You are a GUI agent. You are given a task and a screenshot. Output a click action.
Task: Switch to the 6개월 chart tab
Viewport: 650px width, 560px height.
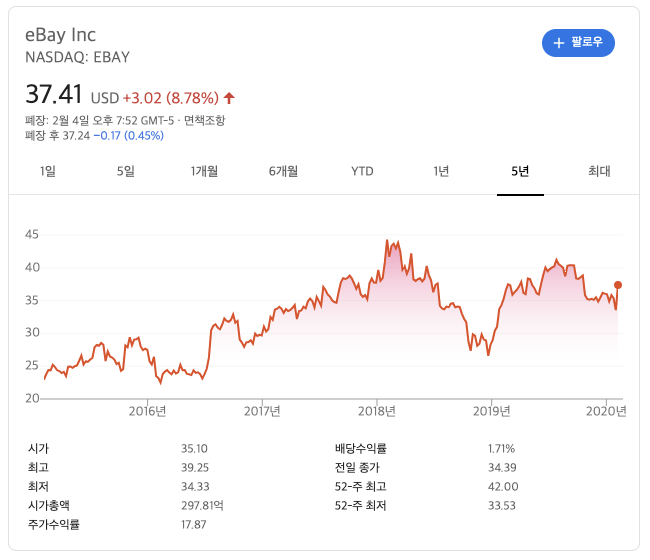[x=283, y=171]
